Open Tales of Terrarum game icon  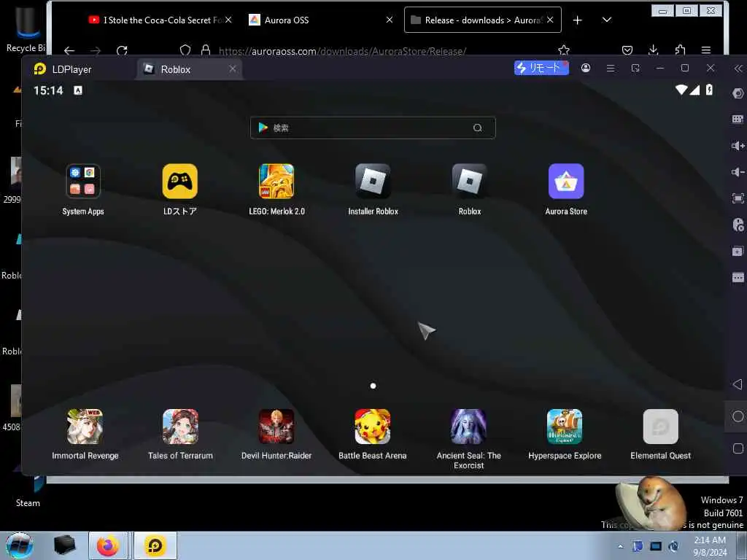181,427
